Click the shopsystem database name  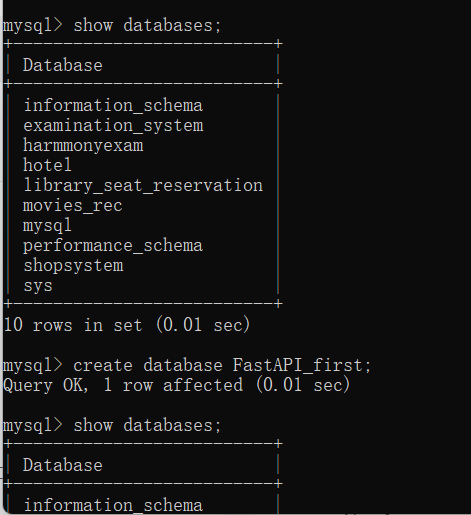pos(73,266)
